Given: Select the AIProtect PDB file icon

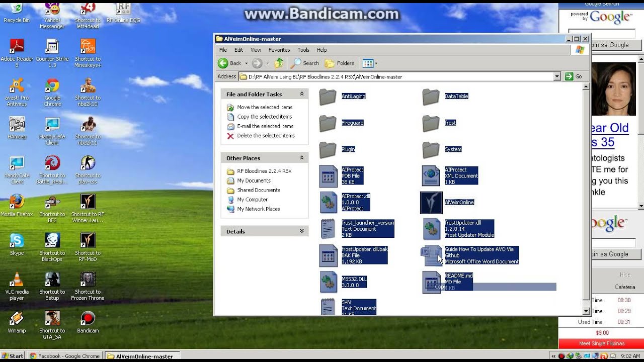Looking at the screenshot, I should (328, 176).
